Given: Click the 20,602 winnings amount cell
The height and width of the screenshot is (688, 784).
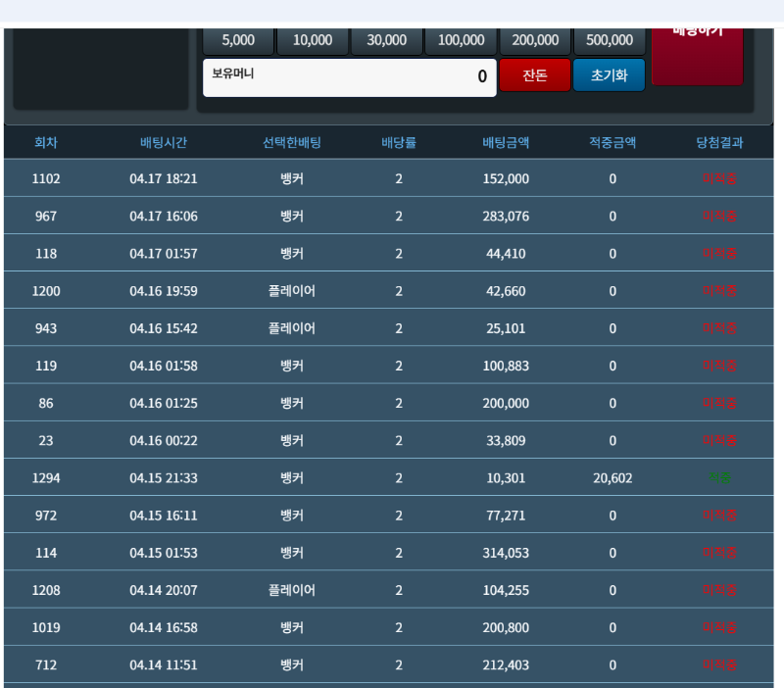Looking at the screenshot, I should [x=612, y=478].
